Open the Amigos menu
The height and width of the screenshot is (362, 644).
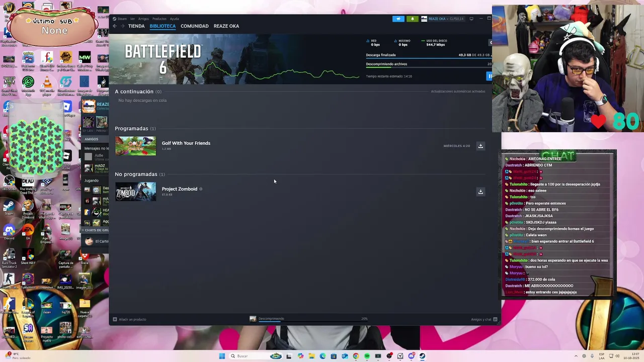pyautogui.click(x=143, y=19)
